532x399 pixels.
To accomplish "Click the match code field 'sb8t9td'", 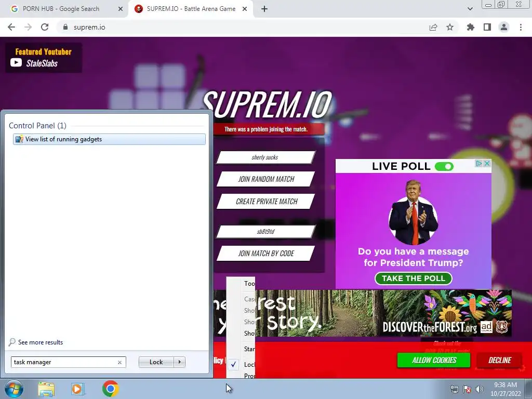I will [x=265, y=232].
